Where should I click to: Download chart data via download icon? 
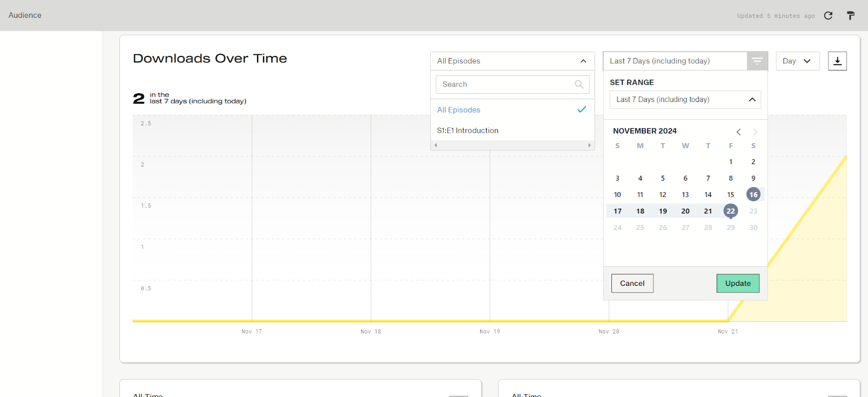click(x=838, y=61)
